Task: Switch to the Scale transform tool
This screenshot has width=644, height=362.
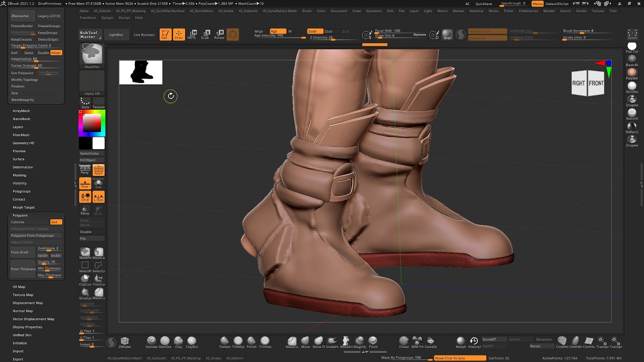Action: (205, 34)
